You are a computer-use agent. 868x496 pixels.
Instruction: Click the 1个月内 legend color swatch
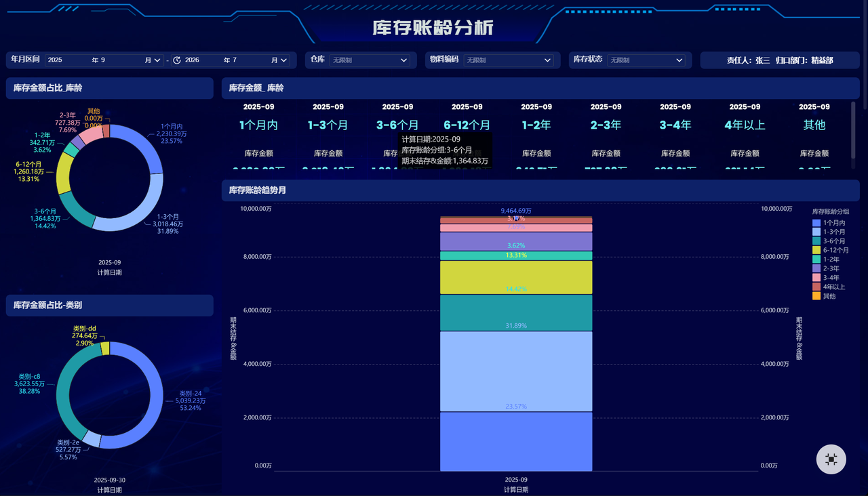pos(816,223)
